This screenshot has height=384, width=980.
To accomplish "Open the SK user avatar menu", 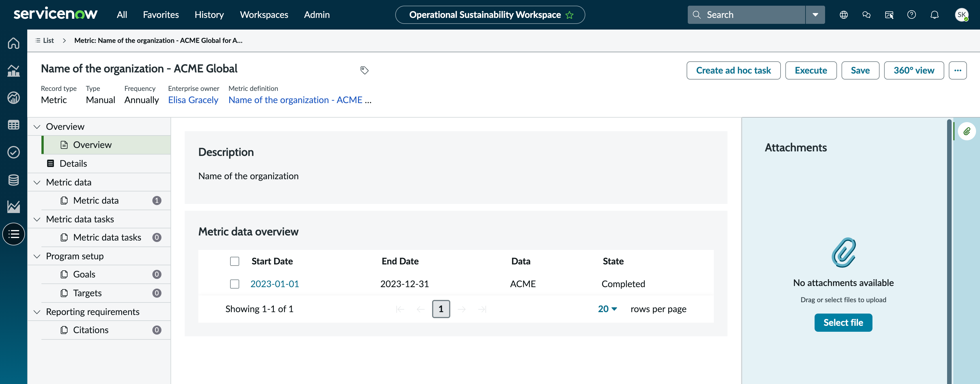I will click(961, 14).
